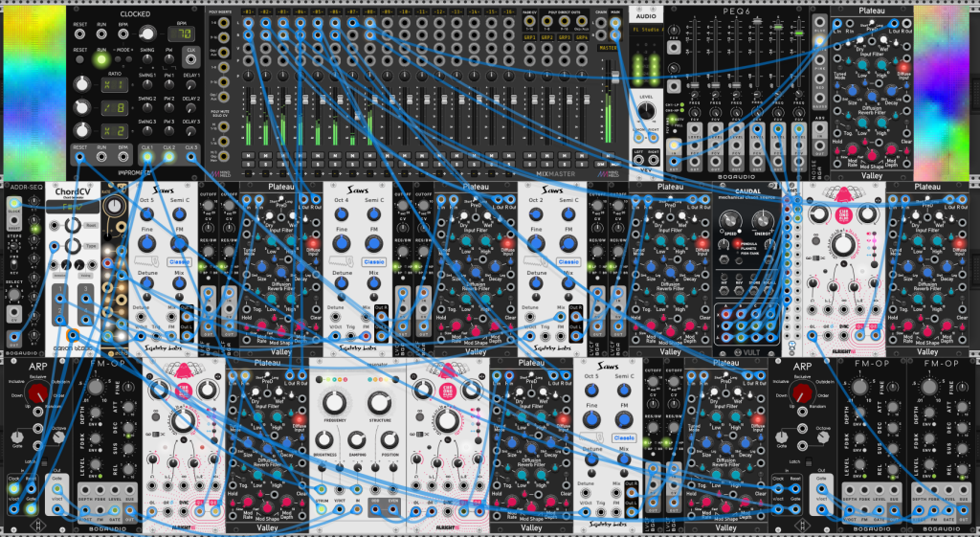Click the LEFT output jack on Audio module

(638, 161)
